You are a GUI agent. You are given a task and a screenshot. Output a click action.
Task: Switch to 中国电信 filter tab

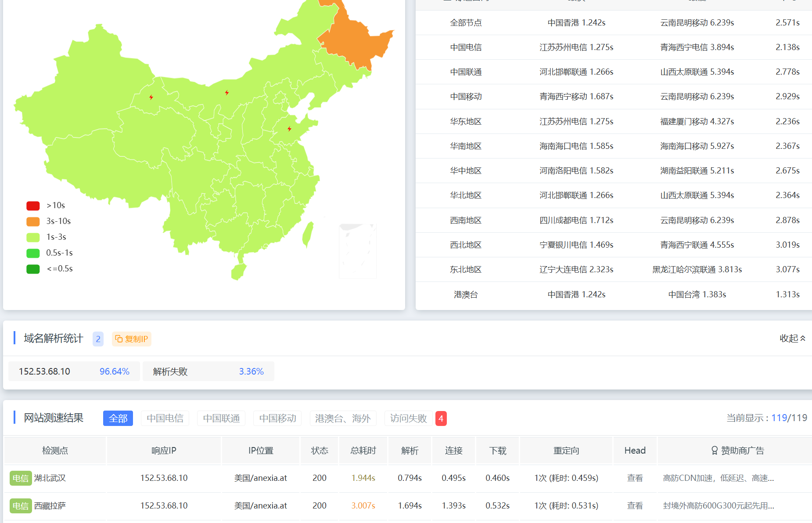(x=165, y=418)
